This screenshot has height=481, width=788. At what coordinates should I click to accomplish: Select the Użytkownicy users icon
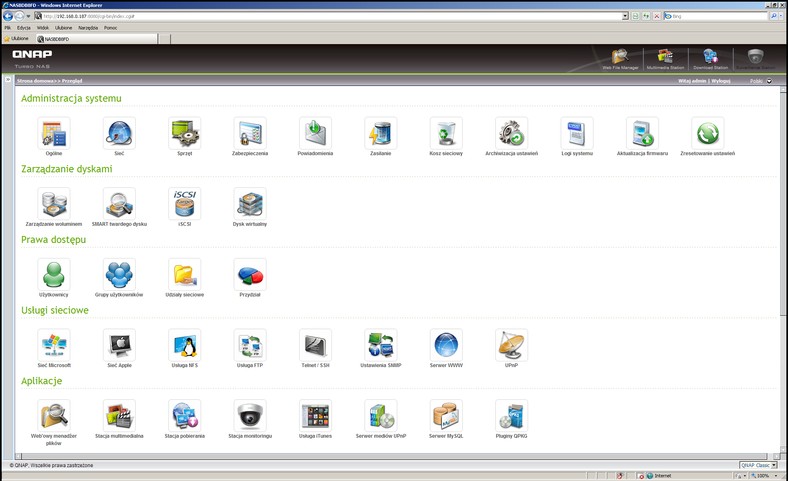click(53, 274)
